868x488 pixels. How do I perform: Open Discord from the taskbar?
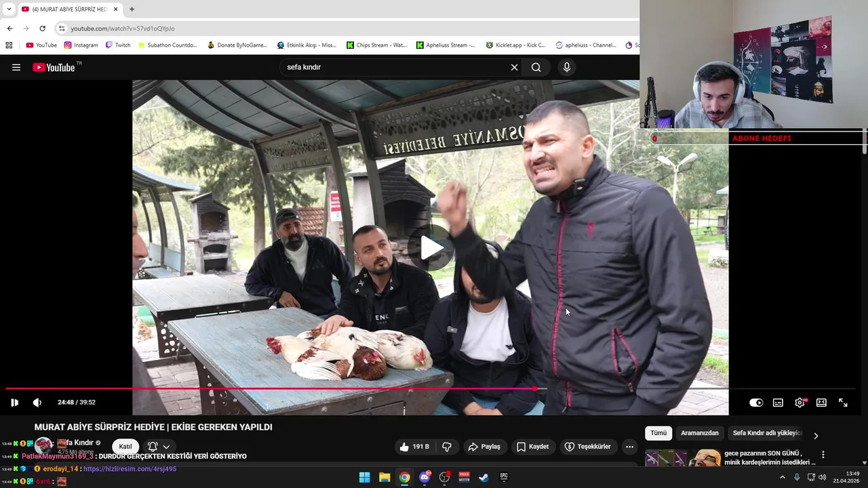click(425, 477)
